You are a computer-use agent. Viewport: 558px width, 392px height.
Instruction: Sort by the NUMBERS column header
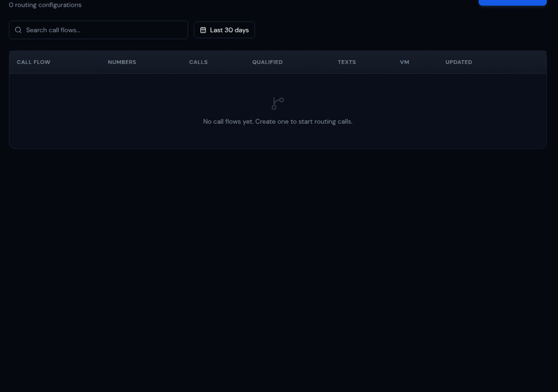(x=122, y=62)
